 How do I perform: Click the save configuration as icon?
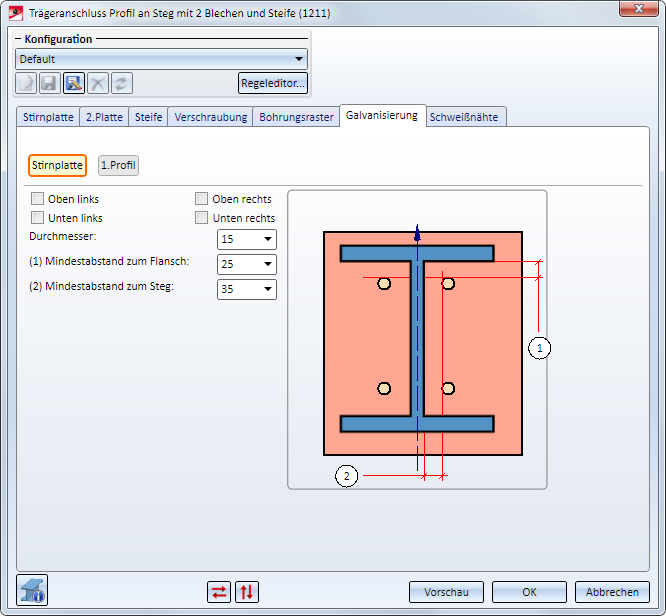tap(74, 83)
